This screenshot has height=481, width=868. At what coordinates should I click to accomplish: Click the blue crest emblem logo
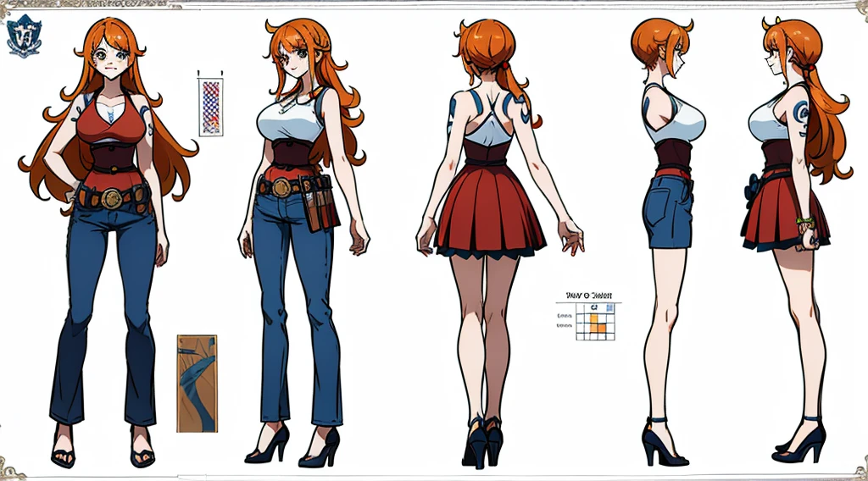[25, 36]
